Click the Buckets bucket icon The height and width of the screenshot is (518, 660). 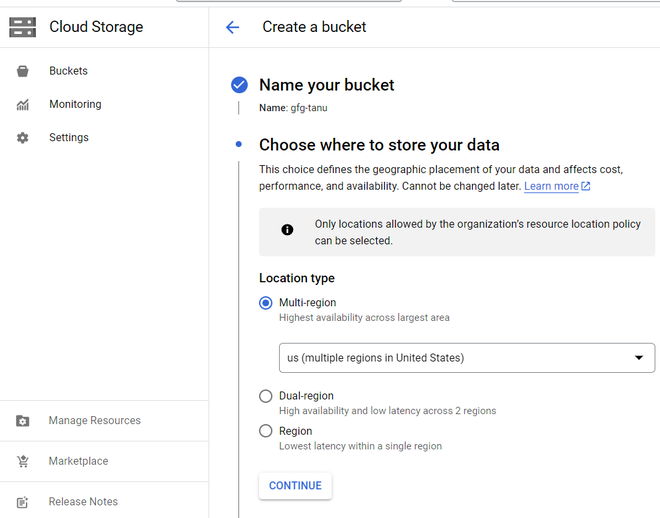pos(23,71)
